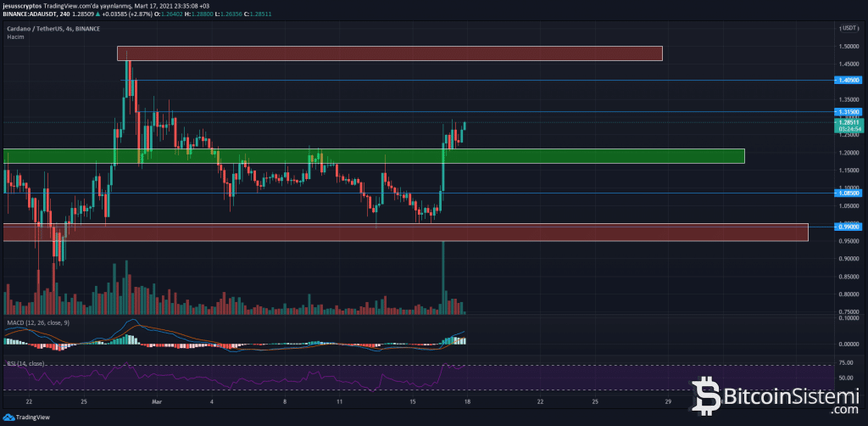Select the upper red resistance zone rectangle
868x426 pixels.
click(x=388, y=53)
